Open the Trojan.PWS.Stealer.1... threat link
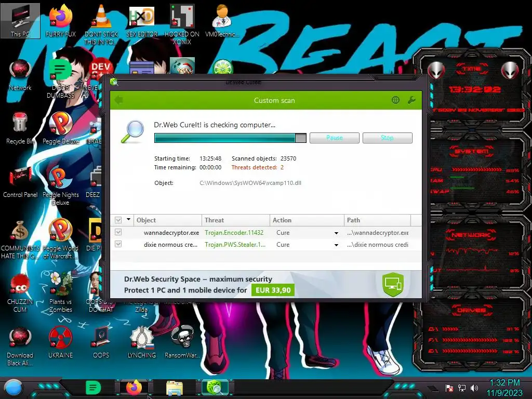Viewport: 532px width, 399px height. [235, 245]
